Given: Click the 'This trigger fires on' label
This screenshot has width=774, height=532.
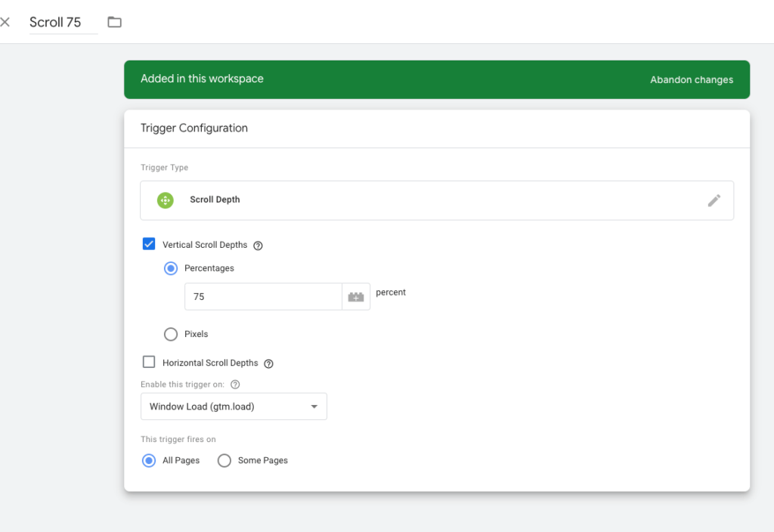Looking at the screenshot, I should pyautogui.click(x=178, y=439).
